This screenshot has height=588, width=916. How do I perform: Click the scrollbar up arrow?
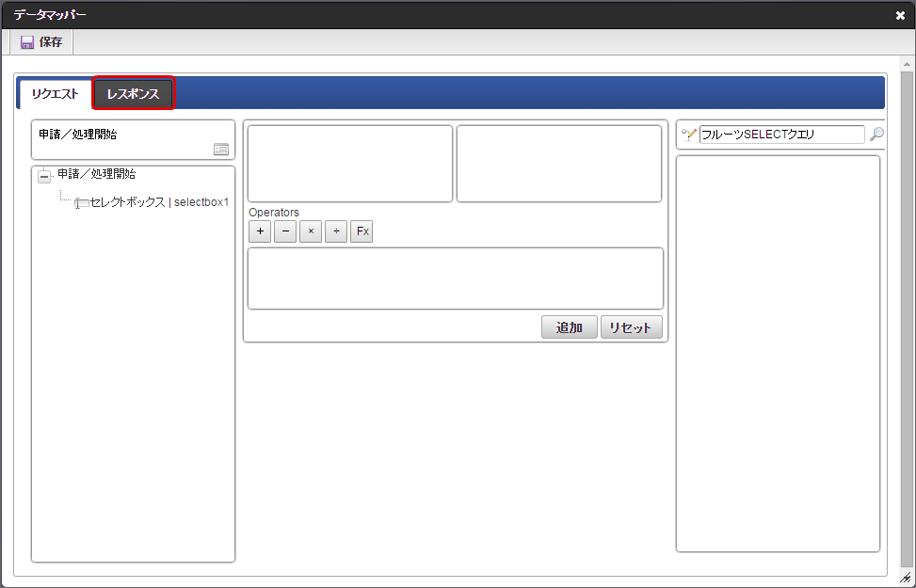coord(907,64)
